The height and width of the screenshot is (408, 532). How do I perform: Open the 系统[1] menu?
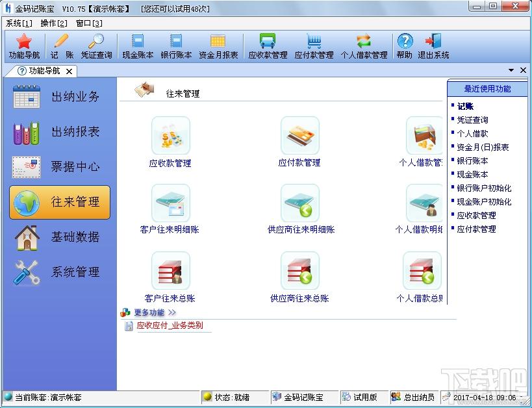tap(19, 23)
